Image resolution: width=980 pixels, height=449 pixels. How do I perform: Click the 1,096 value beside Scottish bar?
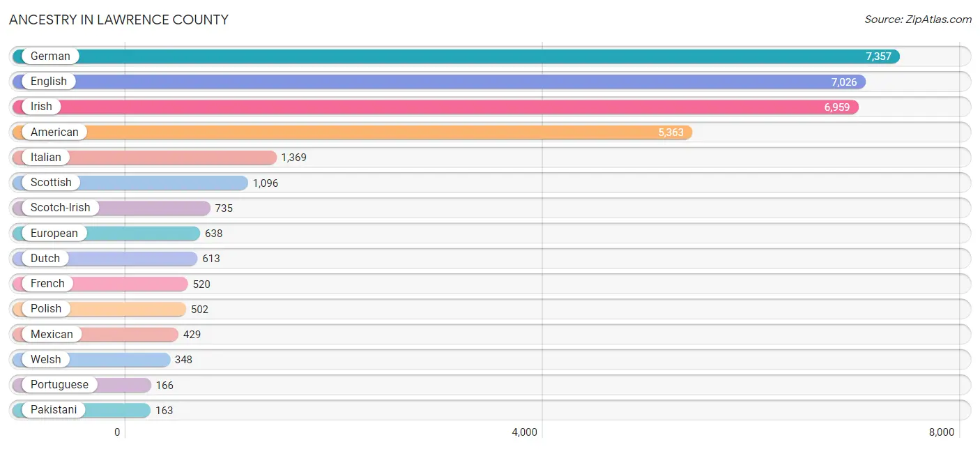tap(266, 183)
